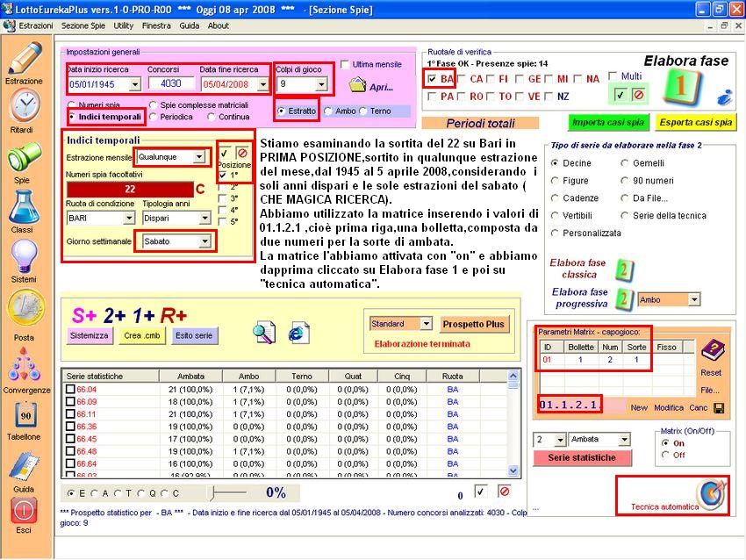Select the Gemelli series type
746x560 pixels.
[625, 163]
